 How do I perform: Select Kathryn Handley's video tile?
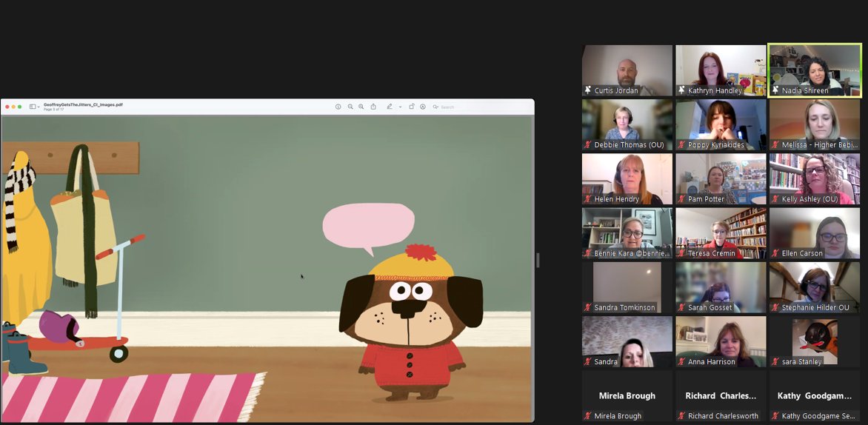coord(721,70)
